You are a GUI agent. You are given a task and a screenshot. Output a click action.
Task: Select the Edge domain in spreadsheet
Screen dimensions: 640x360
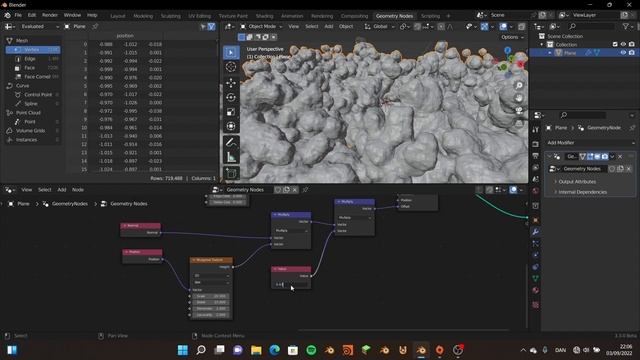point(33,59)
